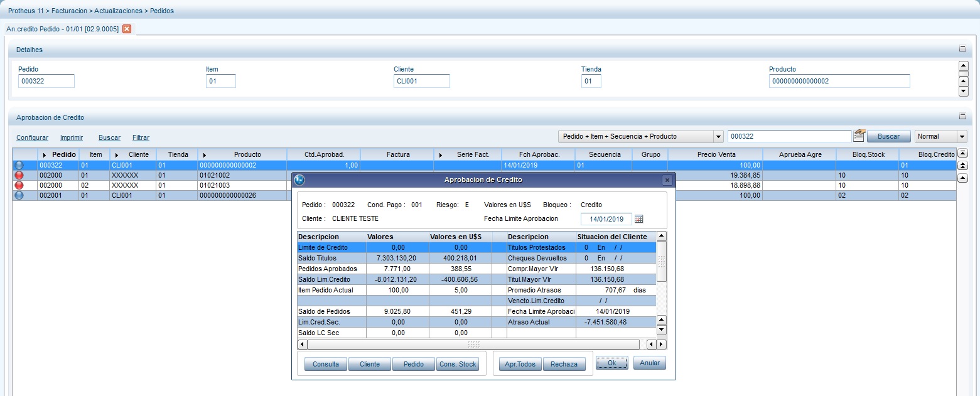
Task: Click the Item field in Detalhes
Action: [220, 81]
